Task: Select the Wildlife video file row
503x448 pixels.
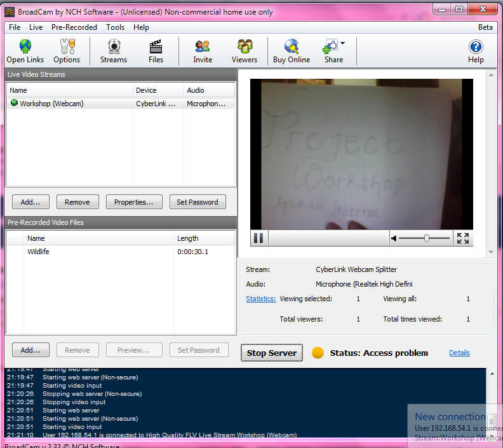Action: (121, 252)
